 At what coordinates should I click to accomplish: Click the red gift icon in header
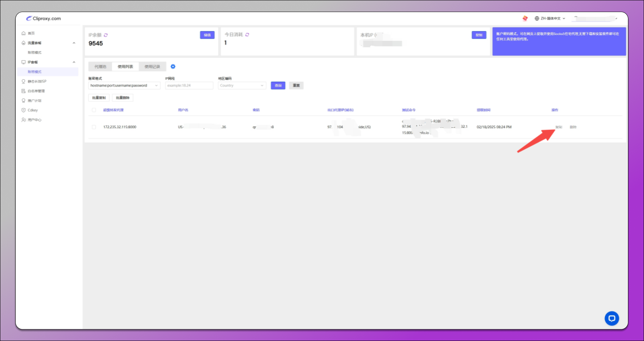tap(525, 18)
